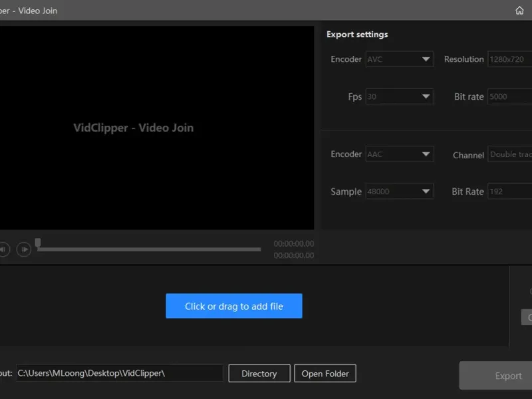532x399 pixels.
Task: Click the 'Export settings' heading
Action: click(357, 35)
